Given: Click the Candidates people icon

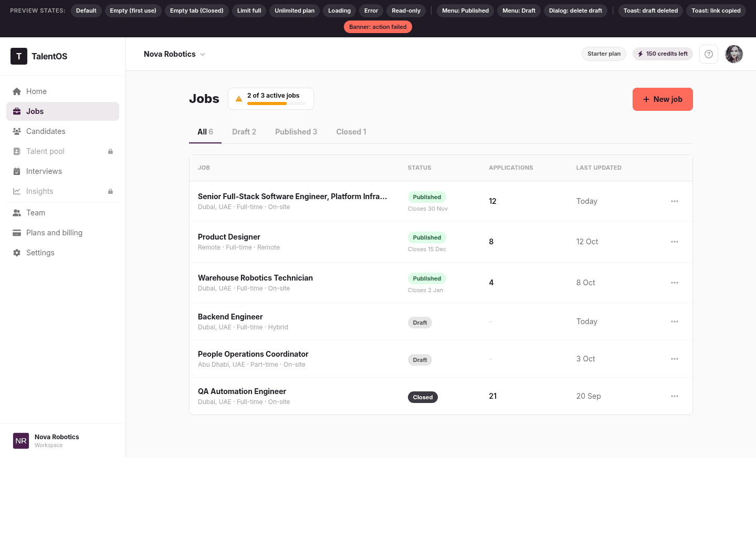Looking at the screenshot, I should [x=17, y=131].
